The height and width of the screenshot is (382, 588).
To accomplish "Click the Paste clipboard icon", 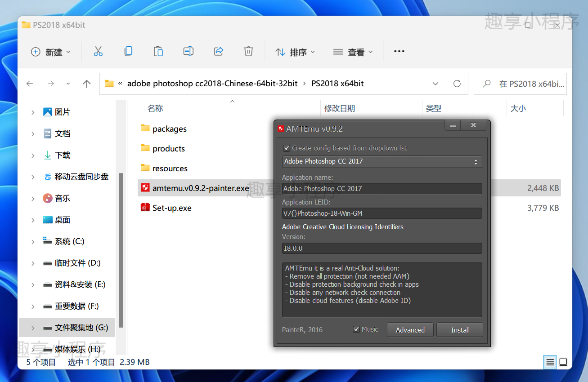I will [158, 52].
